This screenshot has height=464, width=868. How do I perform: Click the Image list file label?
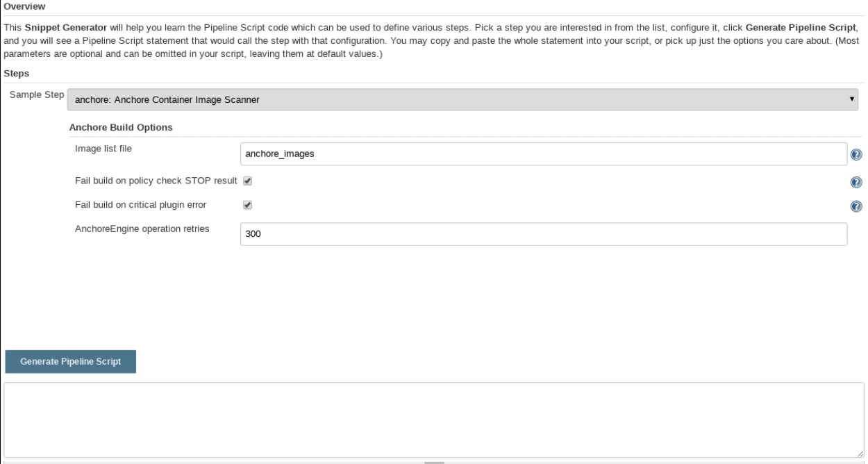pos(103,148)
